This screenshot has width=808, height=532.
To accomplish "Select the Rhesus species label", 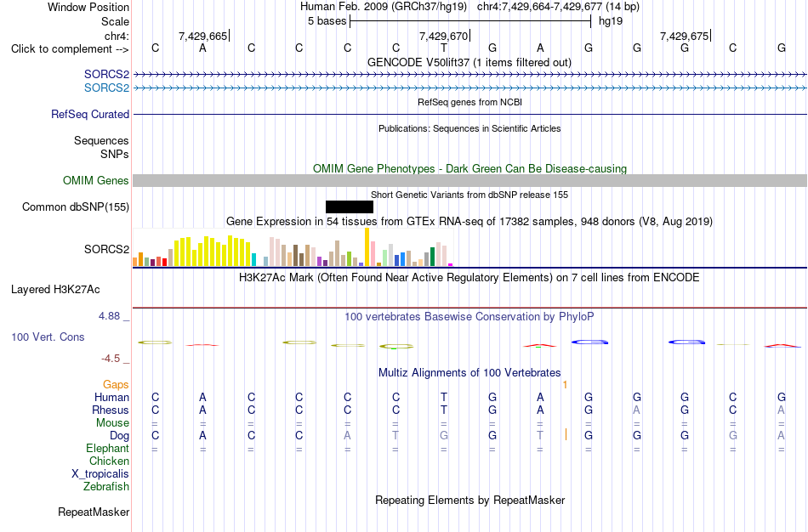I will [111, 410].
